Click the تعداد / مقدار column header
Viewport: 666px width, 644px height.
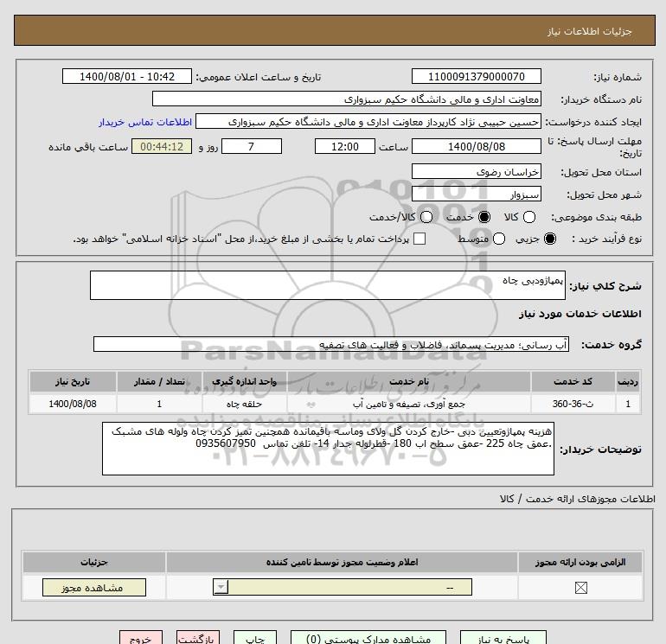[x=159, y=381]
